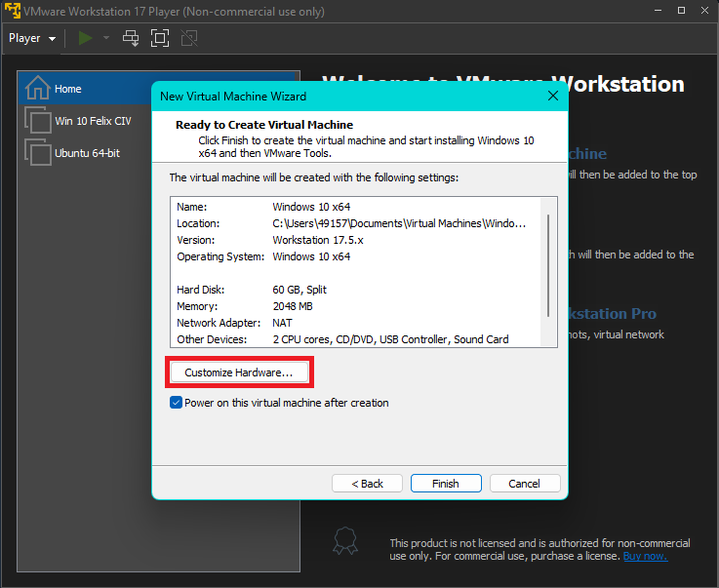Expand the power options dropdown arrow

coord(106,38)
